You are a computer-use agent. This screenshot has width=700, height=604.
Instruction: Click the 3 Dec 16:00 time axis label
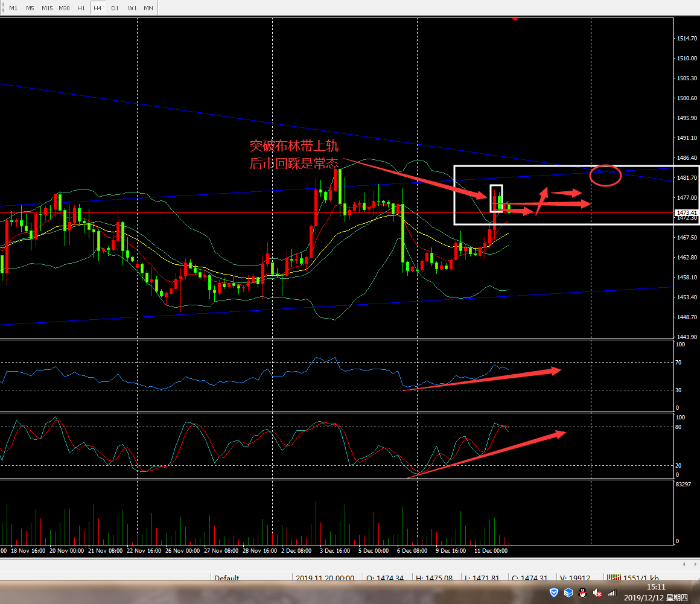335,551
